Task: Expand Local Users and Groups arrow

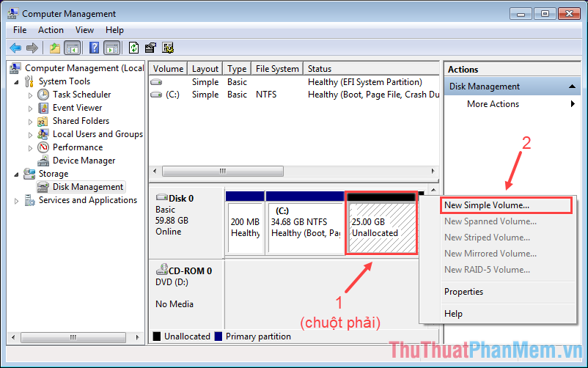Action: click(30, 135)
